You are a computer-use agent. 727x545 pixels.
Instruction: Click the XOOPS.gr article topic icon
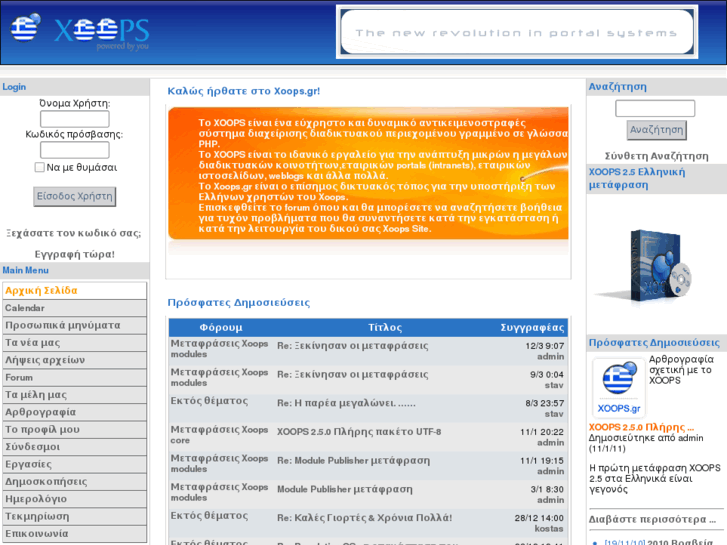[619, 388]
